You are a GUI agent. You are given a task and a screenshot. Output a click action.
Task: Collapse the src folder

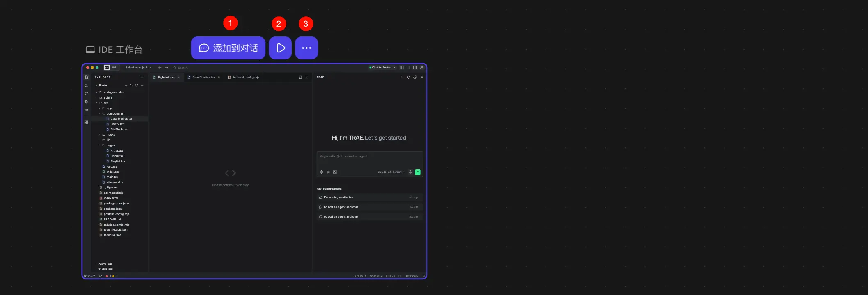click(x=96, y=103)
